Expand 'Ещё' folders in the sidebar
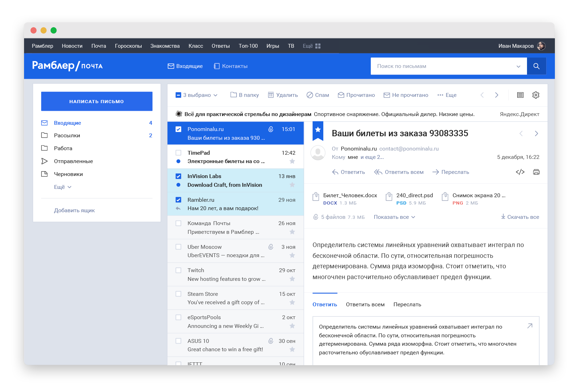Screen dimensions: 580x392 point(63,187)
